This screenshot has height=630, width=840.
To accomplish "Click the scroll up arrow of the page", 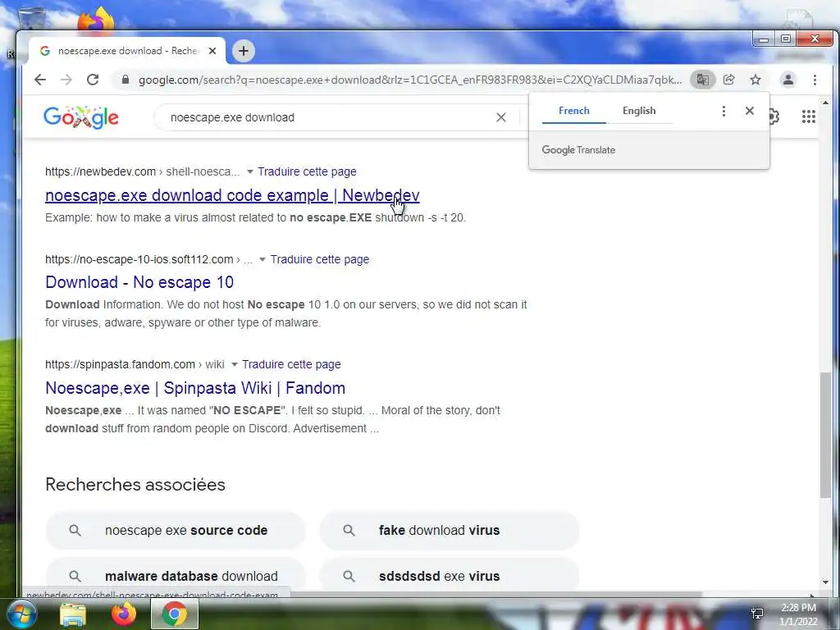I will pyautogui.click(x=825, y=103).
